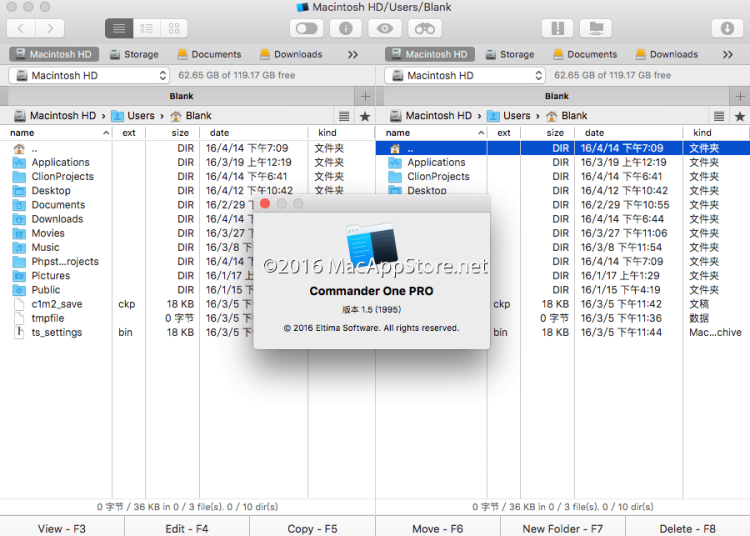Switch to full list view mode

[118, 29]
